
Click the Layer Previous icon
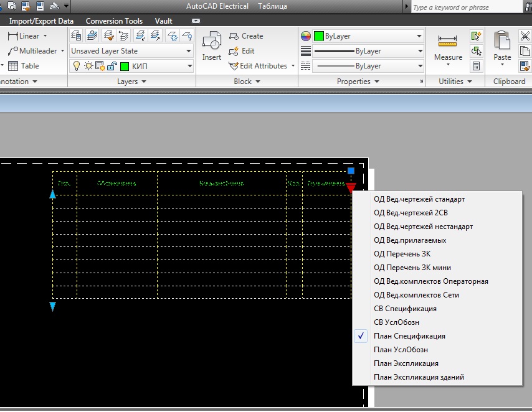[x=124, y=35]
